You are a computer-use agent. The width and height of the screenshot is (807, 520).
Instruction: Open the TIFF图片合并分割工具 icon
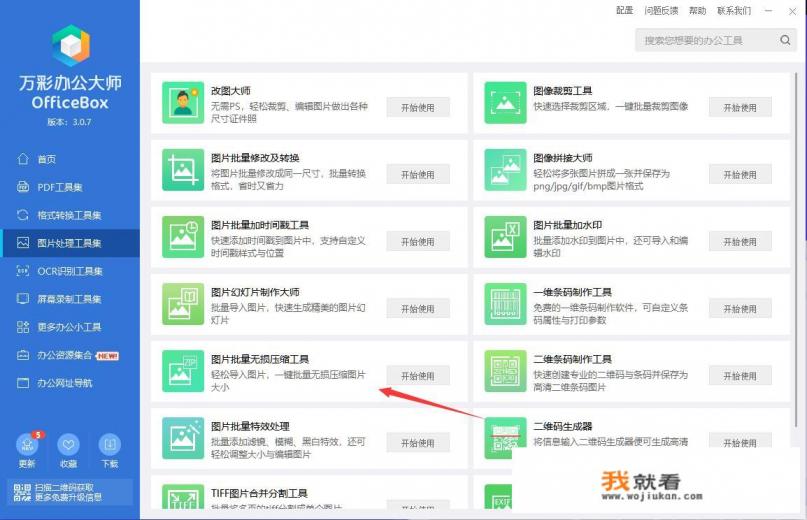(x=183, y=496)
